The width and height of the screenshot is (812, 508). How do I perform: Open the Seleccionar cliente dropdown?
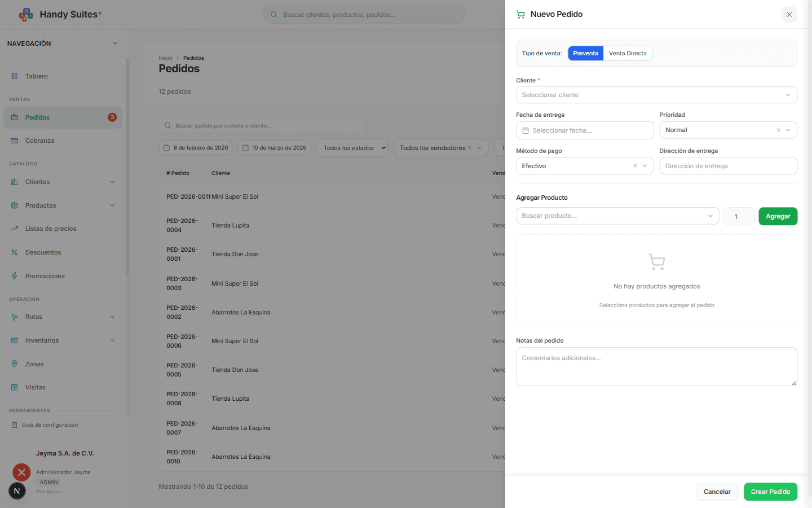pyautogui.click(x=656, y=95)
